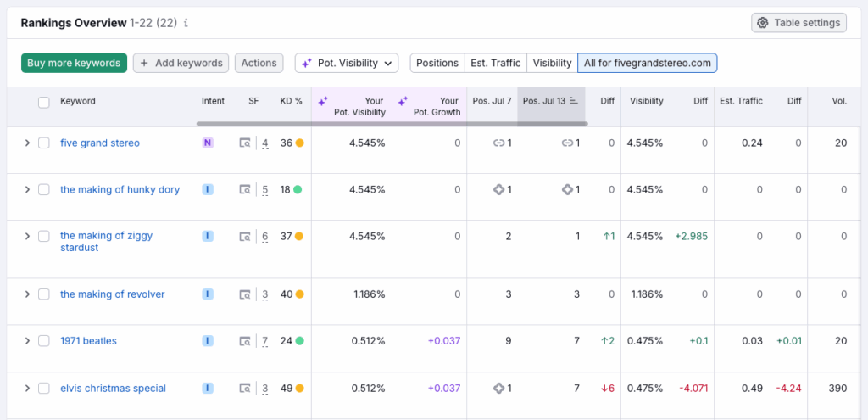Open SERP view icon for 1971 beatles
868x420 pixels.
coord(245,341)
